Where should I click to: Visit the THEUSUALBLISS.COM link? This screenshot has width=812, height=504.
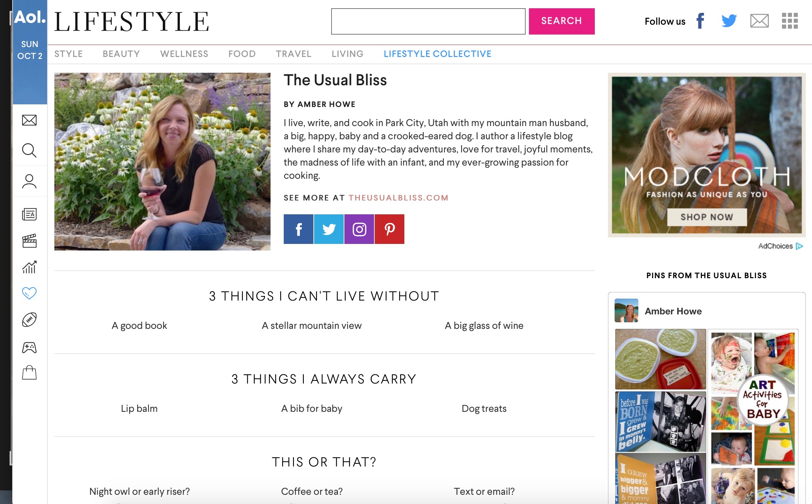click(398, 198)
